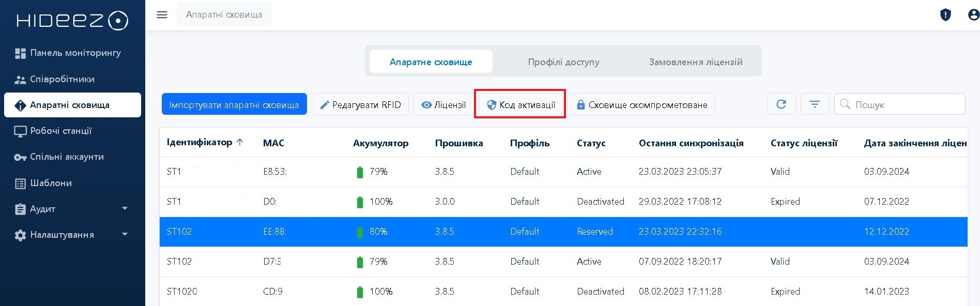980x306 pixels.
Task: Open the shield alert icon in header
Action: (x=945, y=15)
